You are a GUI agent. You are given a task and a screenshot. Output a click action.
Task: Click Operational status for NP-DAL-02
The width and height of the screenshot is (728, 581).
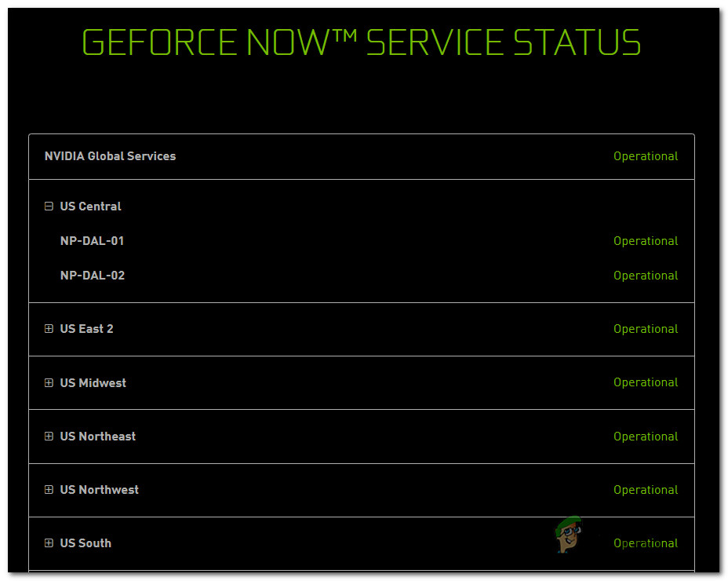(x=645, y=276)
